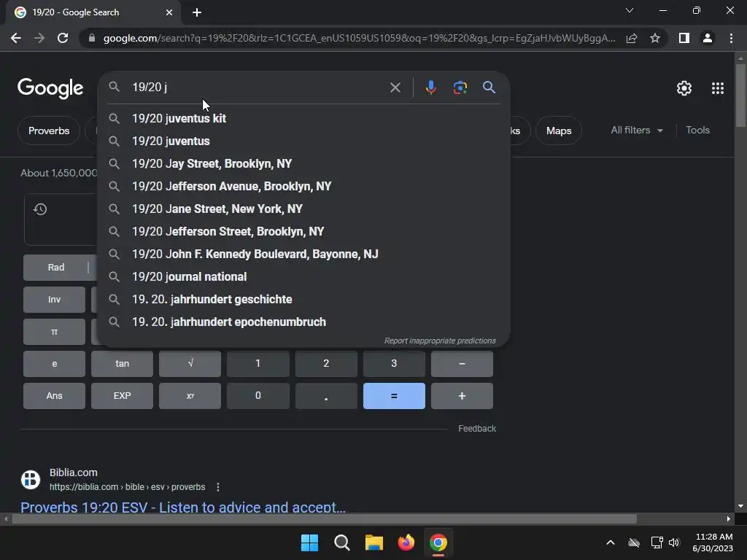The height and width of the screenshot is (560, 747).
Task: Clear the search box with the X
Action: tap(395, 87)
